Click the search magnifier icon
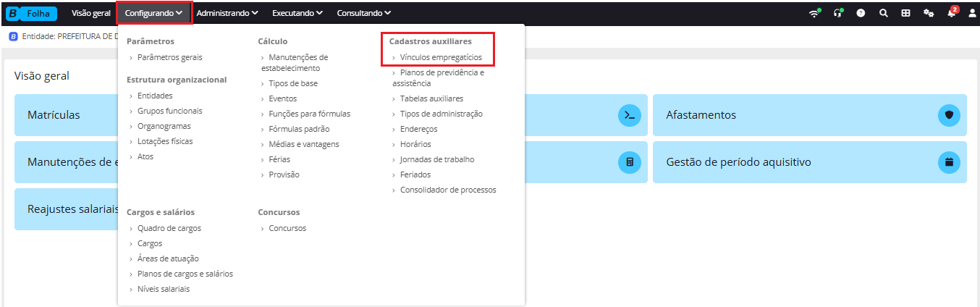The image size is (980, 307). point(883,13)
